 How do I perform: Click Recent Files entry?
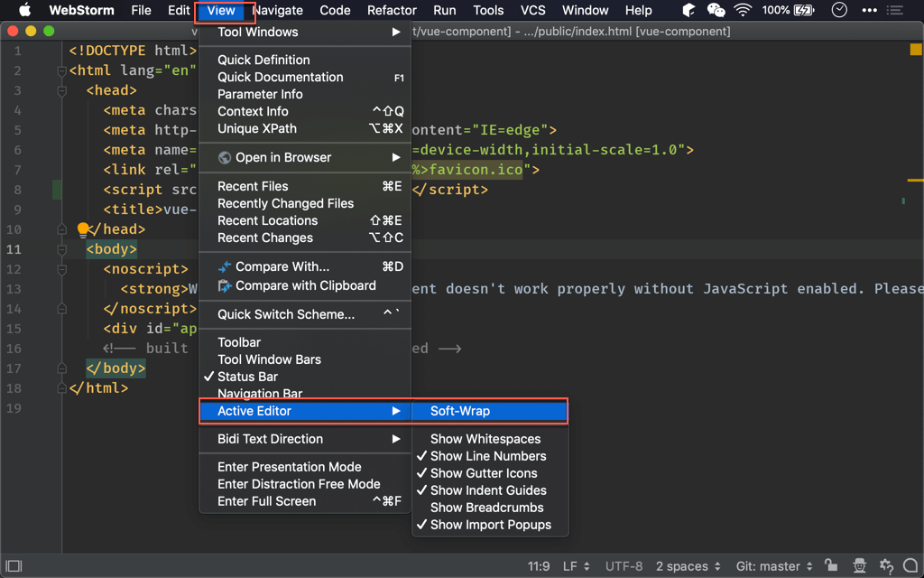point(253,186)
